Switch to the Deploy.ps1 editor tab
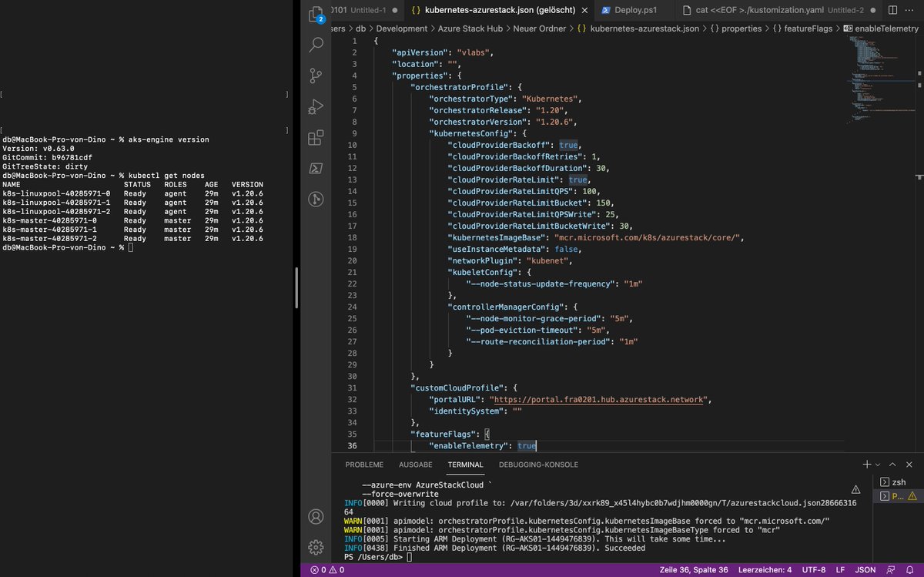 point(634,11)
